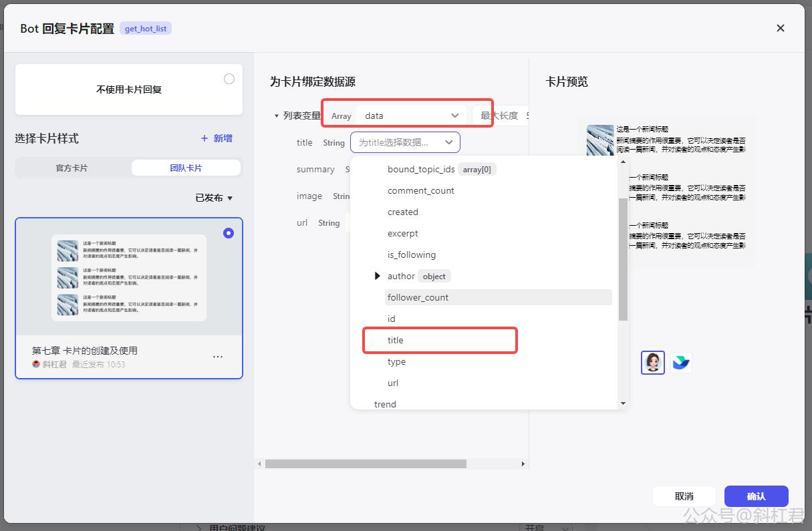
Task: Open the title data selection dropdown
Action: click(x=405, y=142)
